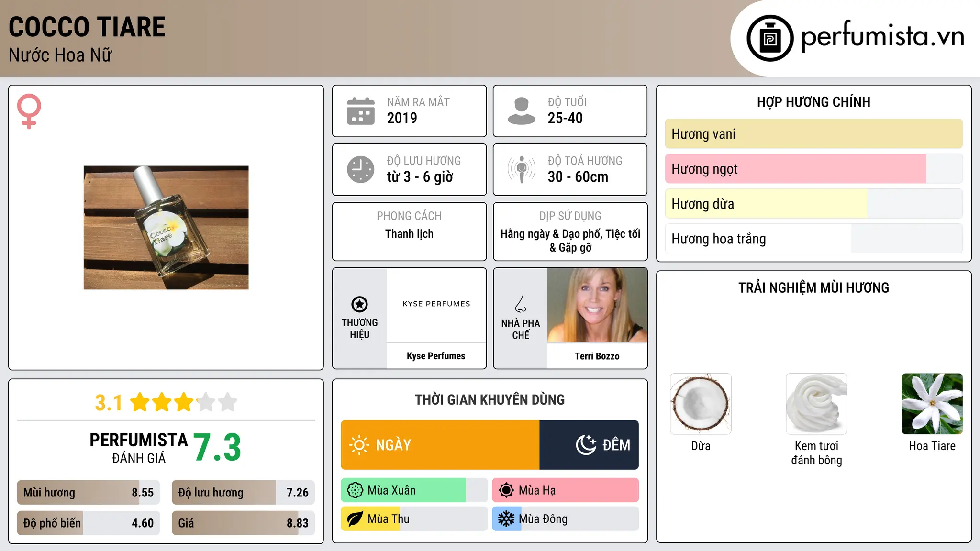Click the leaf icon for Mùa Thu
The width and height of the screenshot is (980, 551).
355,519
